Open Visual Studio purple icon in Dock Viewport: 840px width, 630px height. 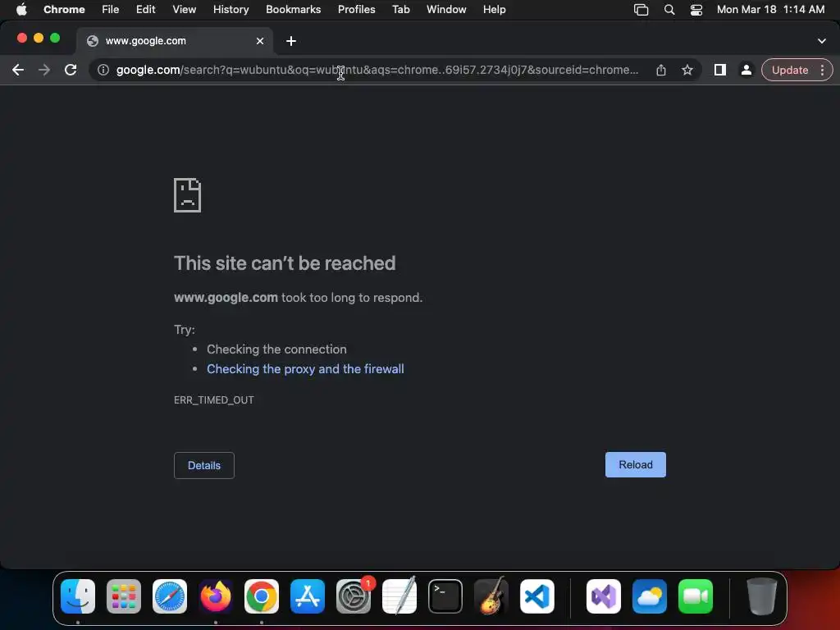604,596
